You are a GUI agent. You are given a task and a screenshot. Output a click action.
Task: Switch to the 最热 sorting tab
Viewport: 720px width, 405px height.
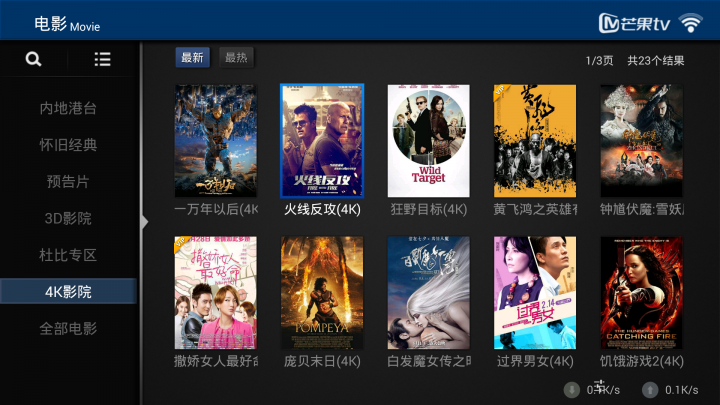[x=236, y=57]
